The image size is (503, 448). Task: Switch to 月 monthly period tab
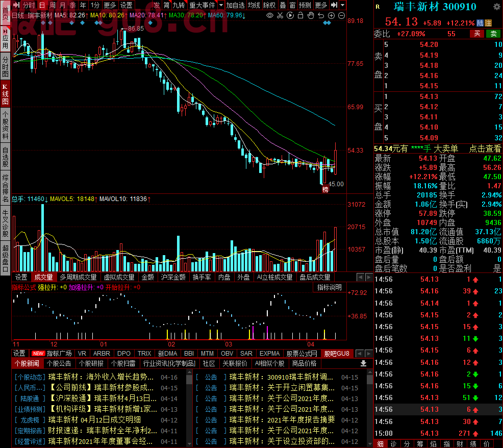tap(63, 5)
